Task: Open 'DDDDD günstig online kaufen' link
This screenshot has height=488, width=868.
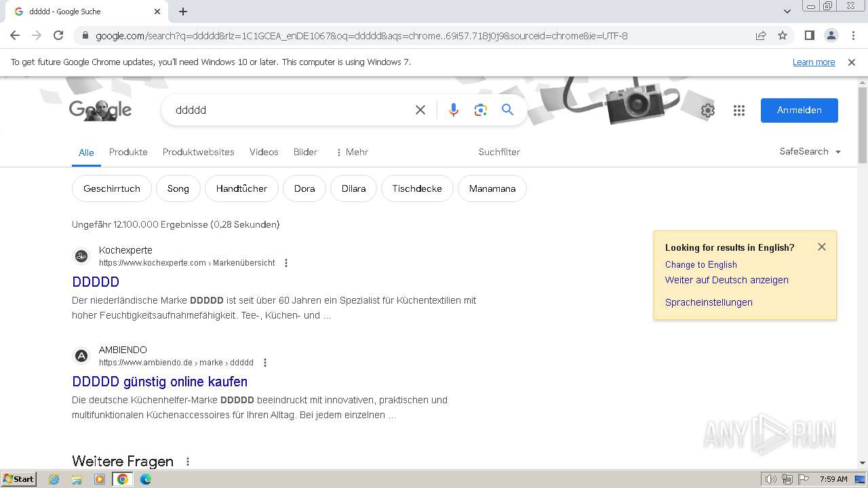Action: [159, 382]
